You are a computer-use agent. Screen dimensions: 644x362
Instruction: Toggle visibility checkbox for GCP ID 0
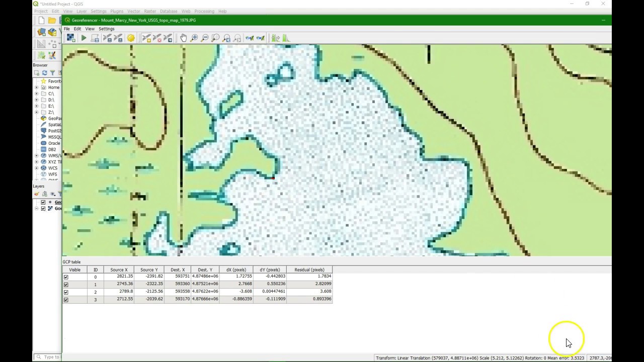click(66, 277)
